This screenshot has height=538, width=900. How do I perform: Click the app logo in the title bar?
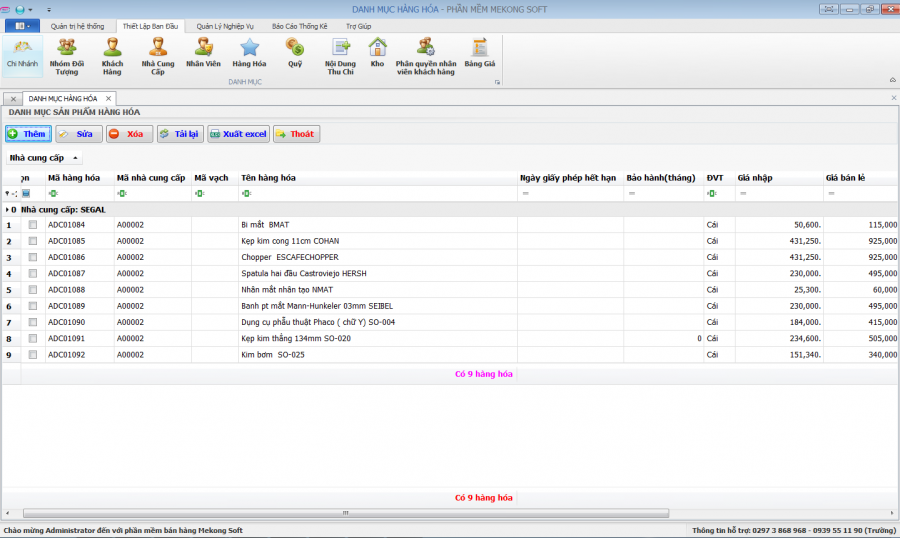(x=5, y=9)
